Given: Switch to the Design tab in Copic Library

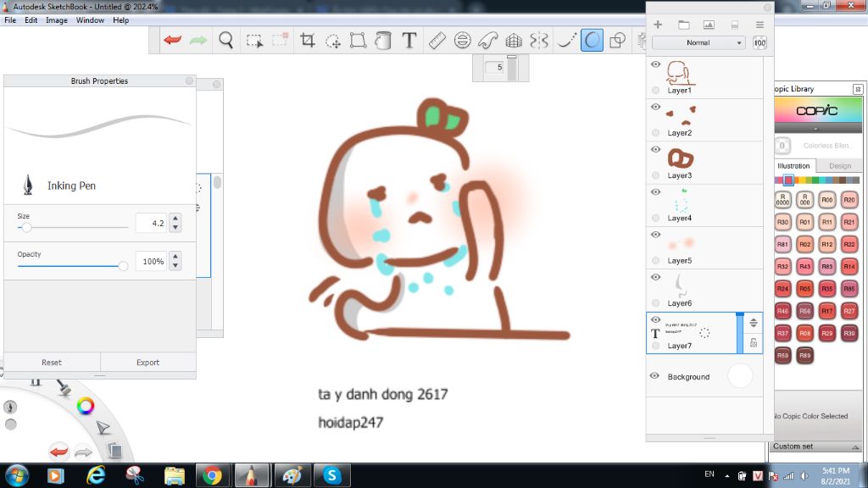Looking at the screenshot, I should pos(839,166).
